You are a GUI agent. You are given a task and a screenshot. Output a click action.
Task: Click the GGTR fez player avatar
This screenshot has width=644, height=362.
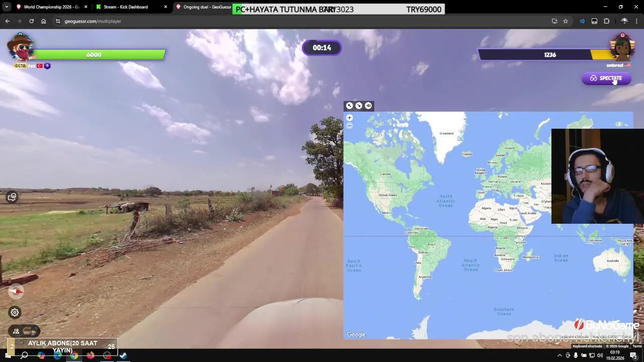pos(20,48)
